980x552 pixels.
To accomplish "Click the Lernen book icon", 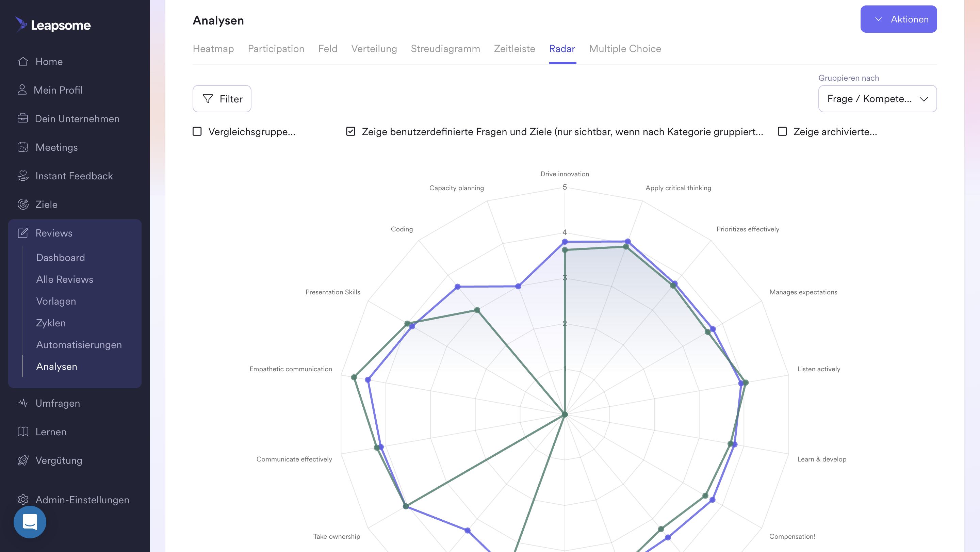I will [23, 432].
